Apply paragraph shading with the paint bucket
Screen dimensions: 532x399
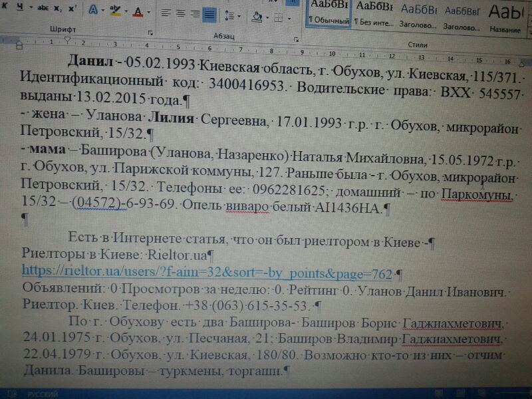click(257, 15)
